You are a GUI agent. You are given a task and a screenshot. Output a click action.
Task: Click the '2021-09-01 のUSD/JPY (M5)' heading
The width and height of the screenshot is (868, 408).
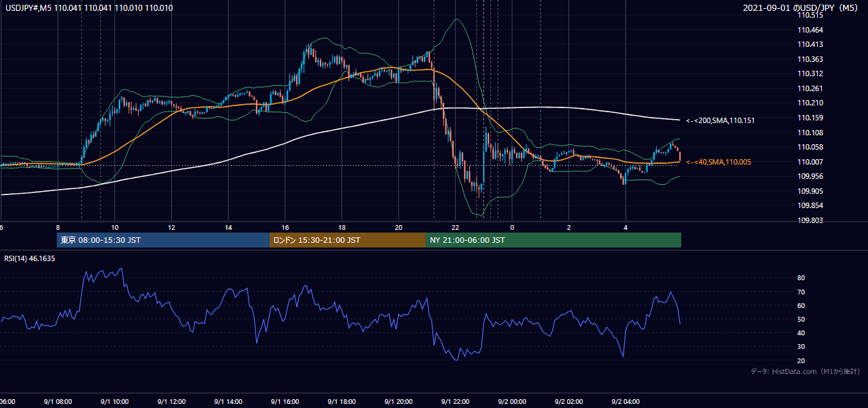coord(801,8)
